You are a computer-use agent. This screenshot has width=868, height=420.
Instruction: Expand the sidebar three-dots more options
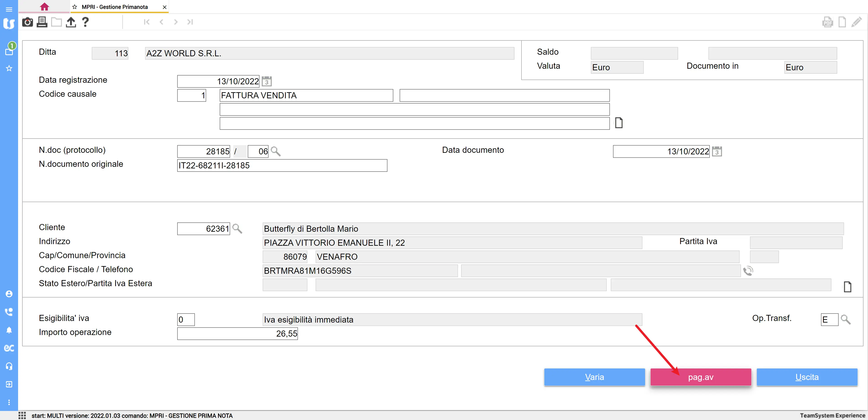(9, 402)
